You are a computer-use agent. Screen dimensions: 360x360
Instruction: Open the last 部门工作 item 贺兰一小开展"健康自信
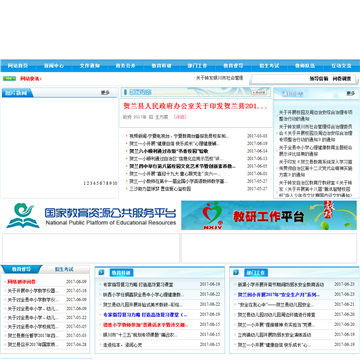tap(274, 345)
